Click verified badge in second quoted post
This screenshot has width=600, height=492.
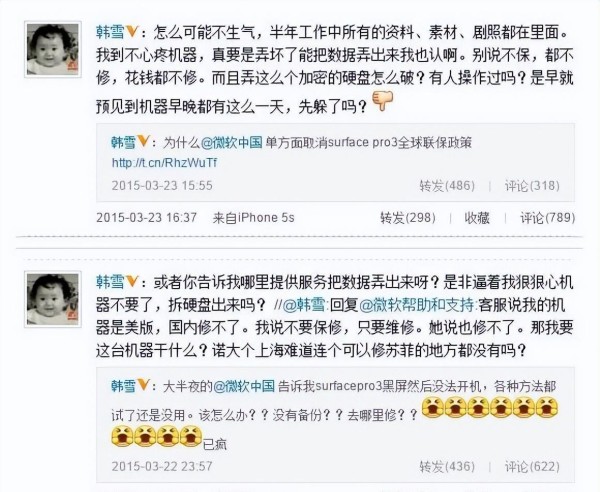(143, 385)
